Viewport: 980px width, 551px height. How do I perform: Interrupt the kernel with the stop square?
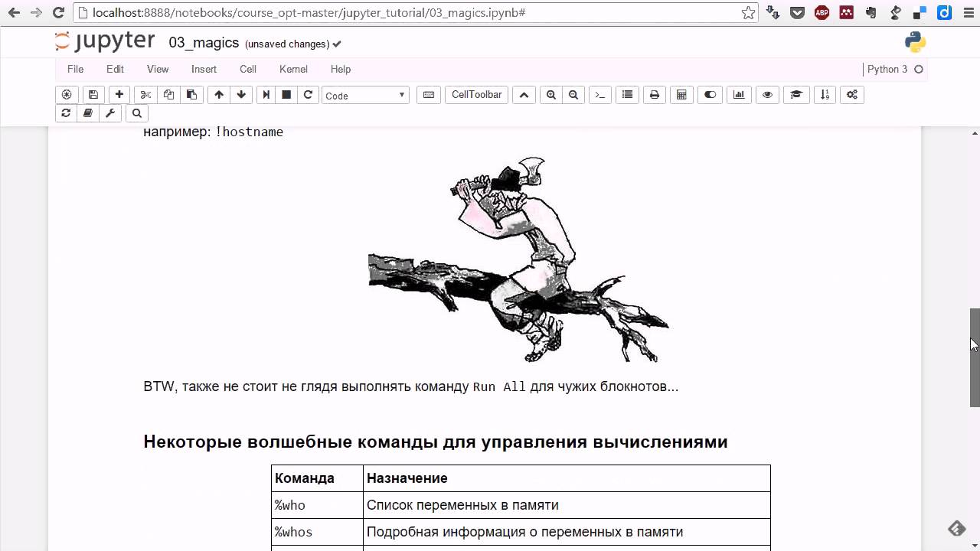[x=286, y=95]
